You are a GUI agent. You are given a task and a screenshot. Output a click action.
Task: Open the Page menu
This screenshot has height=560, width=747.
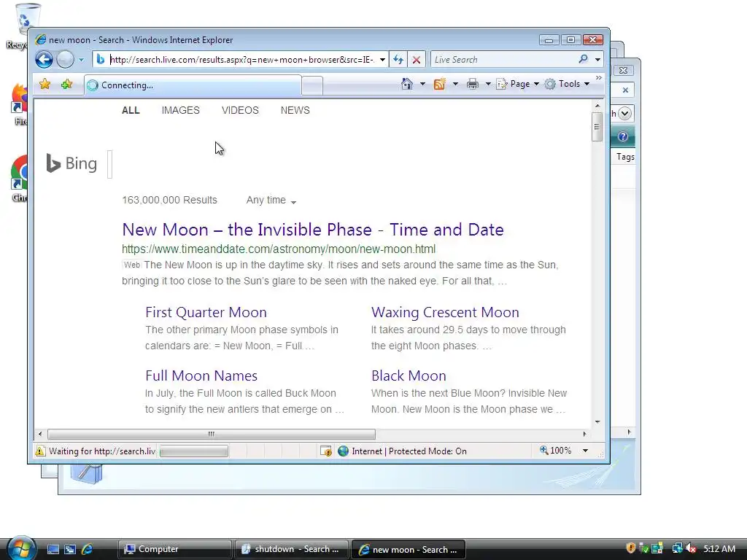coord(517,84)
